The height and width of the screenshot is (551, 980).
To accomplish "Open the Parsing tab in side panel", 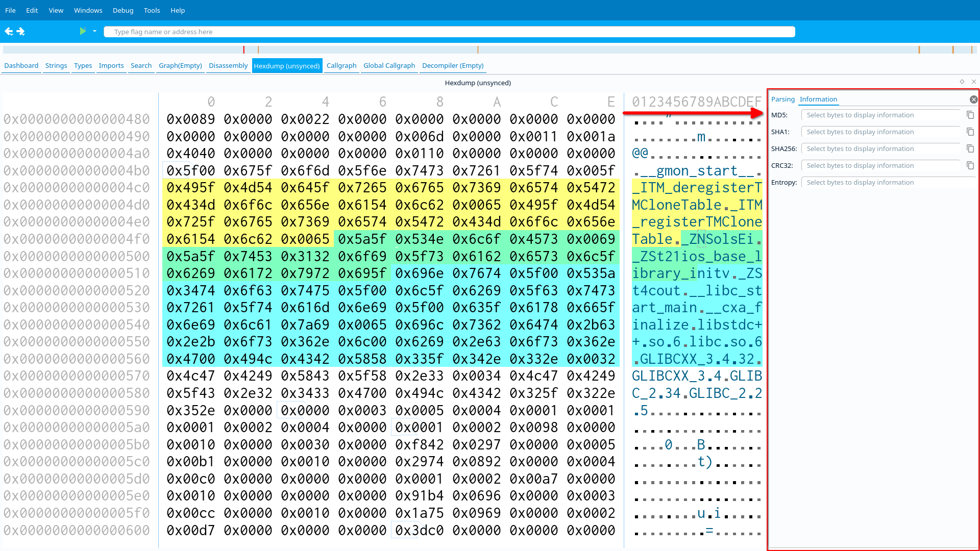I will (x=782, y=99).
